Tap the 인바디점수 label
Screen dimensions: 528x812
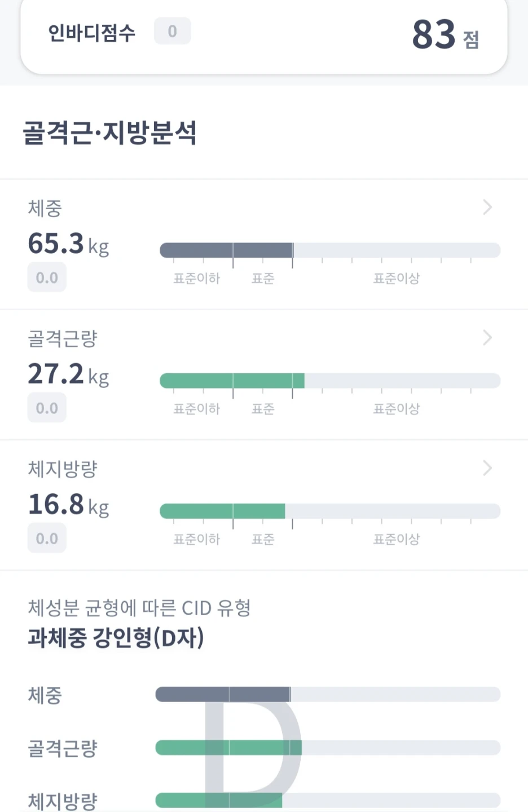coord(92,33)
